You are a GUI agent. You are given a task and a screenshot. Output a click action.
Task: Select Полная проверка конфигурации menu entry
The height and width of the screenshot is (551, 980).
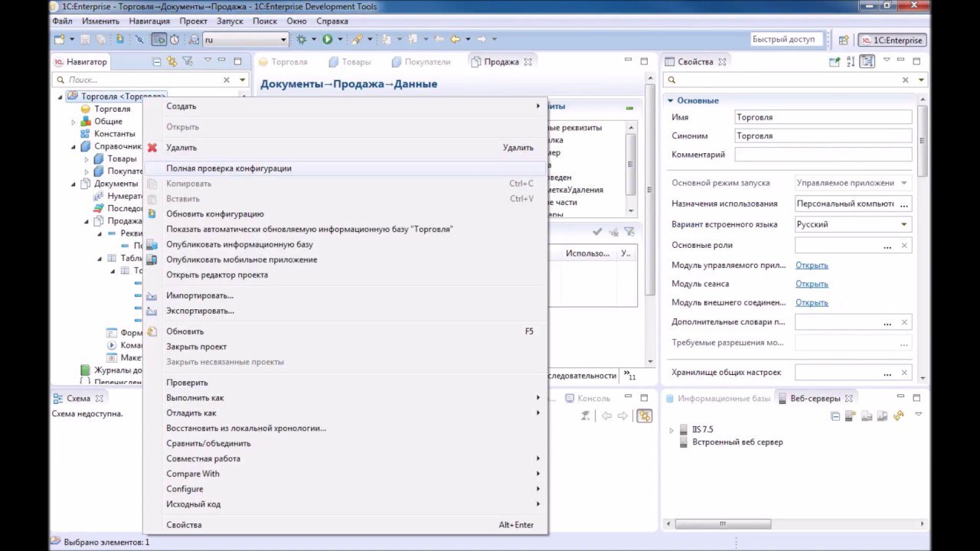pos(345,168)
